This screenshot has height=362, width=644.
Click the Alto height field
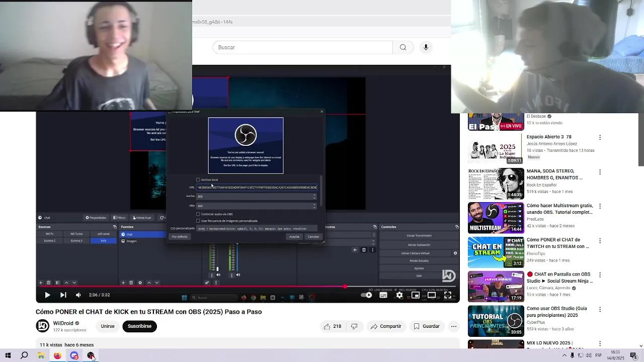(257, 206)
